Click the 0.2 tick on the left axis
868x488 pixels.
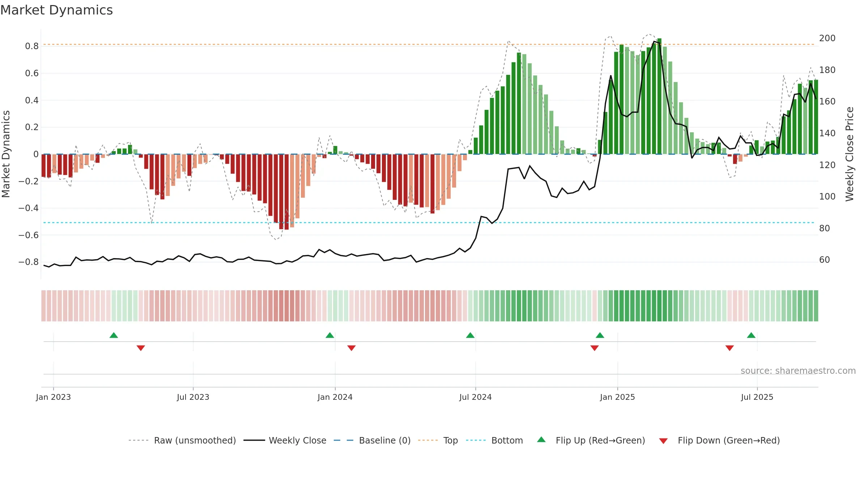click(32, 127)
